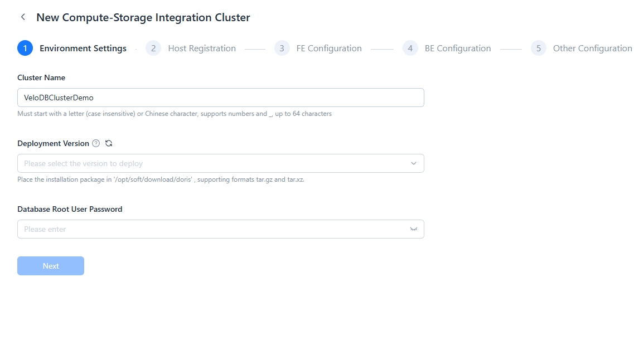This screenshot has width=644, height=345.
Task: Click the back arrow beside the page title
Action: click(x=22, y=17)
